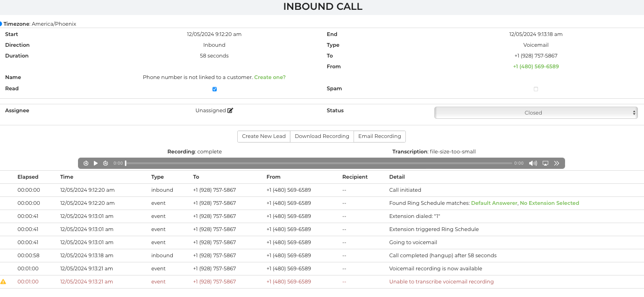644x297 pixels.
Task: Click the INBOUND CALL page heading
Action: click(x=323, y=7)
